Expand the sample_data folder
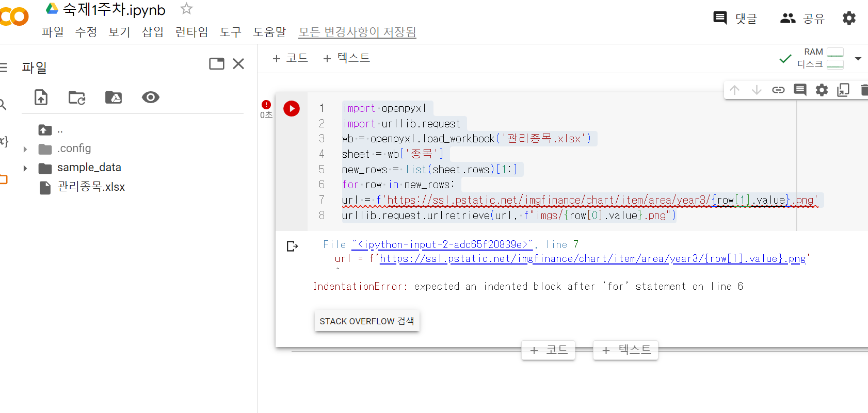Image resolution: width=868 pixels, height=413 pixels. 25,168
